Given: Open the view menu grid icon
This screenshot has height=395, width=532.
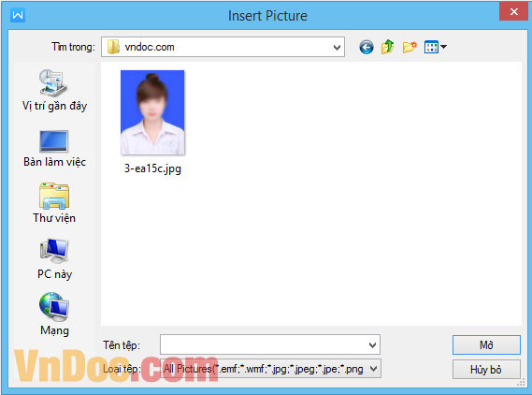Looking at the screenshot, I should (x=431, y=47).
